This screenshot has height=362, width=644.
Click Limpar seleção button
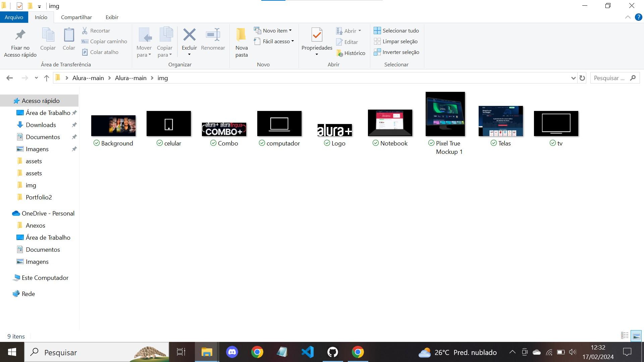[396, 41]
